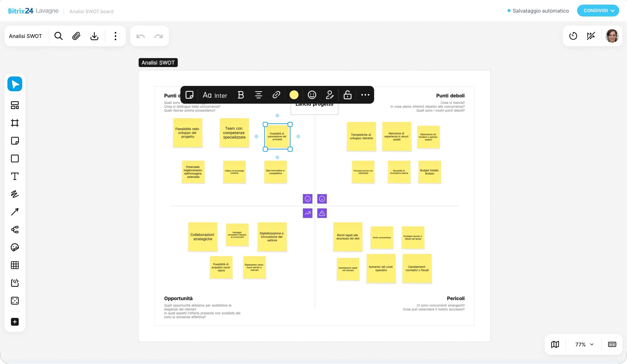
Task: Click the Pericoli heading
Action: [x=456, y=298]
